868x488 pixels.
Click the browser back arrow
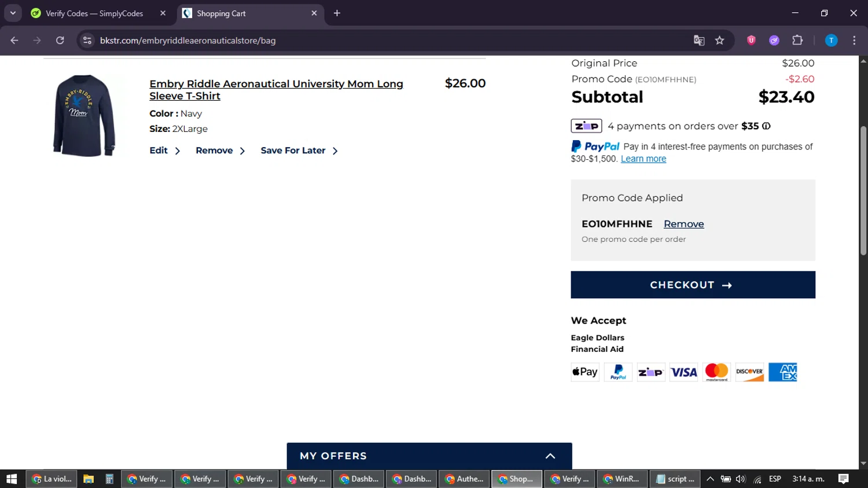tap(14, 41)
